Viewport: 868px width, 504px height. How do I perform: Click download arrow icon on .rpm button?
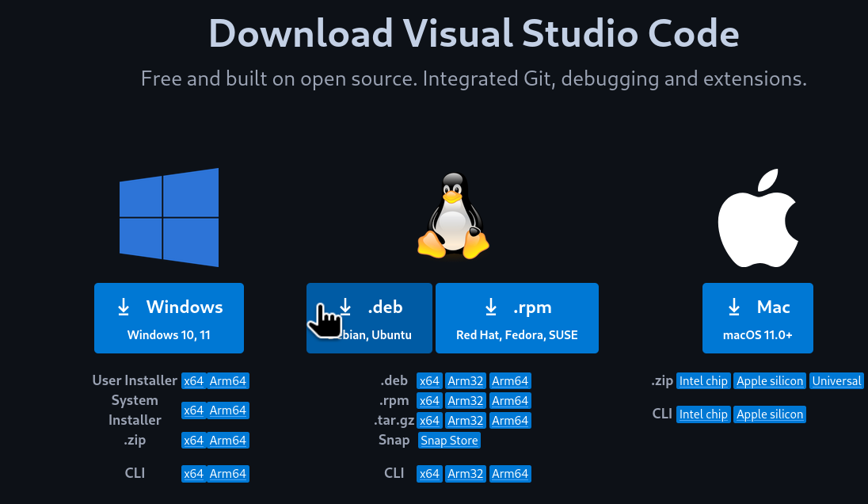point(491,307)
